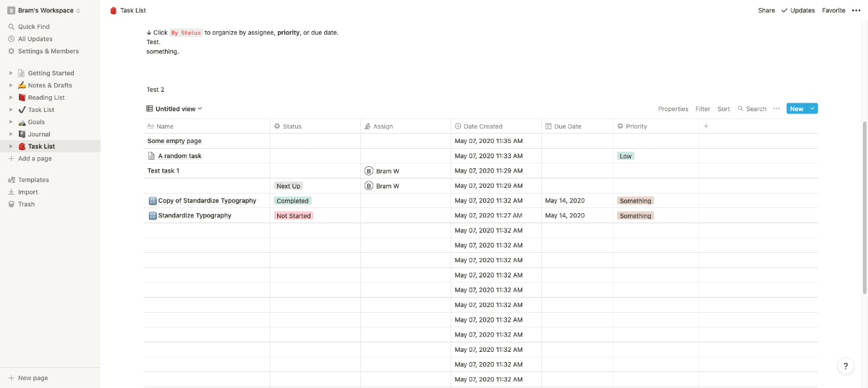
Task: Select Journal page in sidebar
Action: click(x=39, y=134)
